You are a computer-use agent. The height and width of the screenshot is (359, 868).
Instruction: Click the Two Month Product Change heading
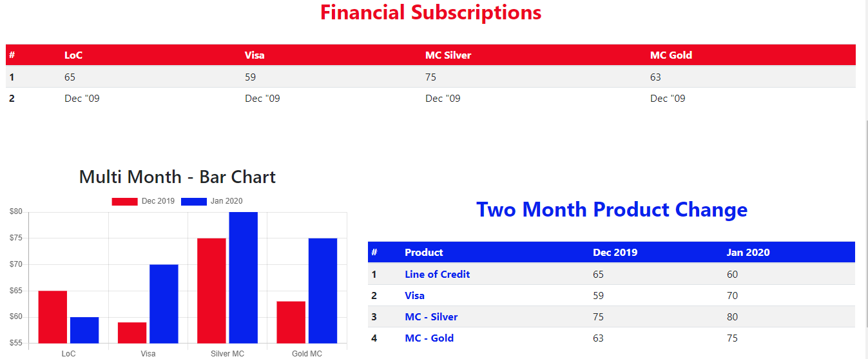pyautogui.click(x=612, y=209)
